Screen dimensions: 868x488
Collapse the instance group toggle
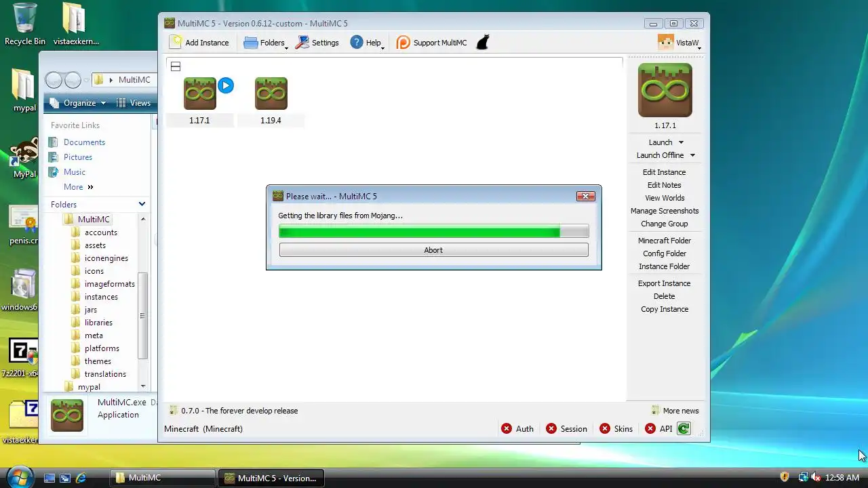(x=176, y=66)
